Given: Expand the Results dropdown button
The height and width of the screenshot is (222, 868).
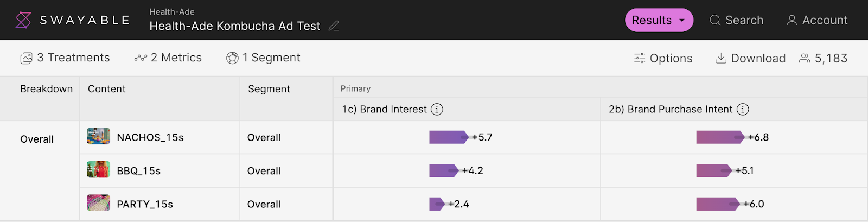Looking at the screenshot, I should point(659,20).
